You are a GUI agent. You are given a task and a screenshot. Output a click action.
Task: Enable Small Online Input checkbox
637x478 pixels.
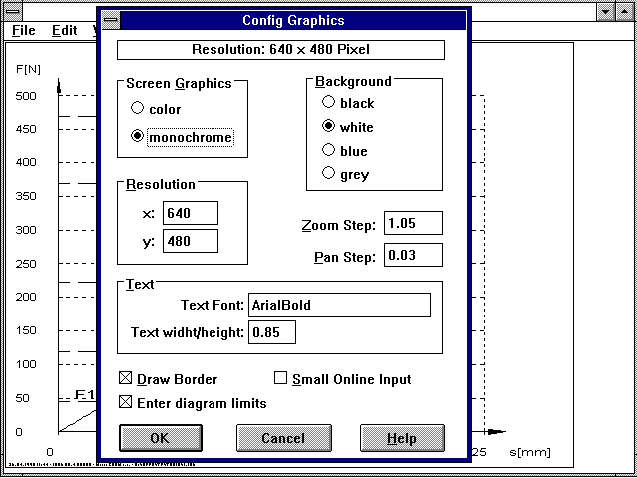[281, 379]
